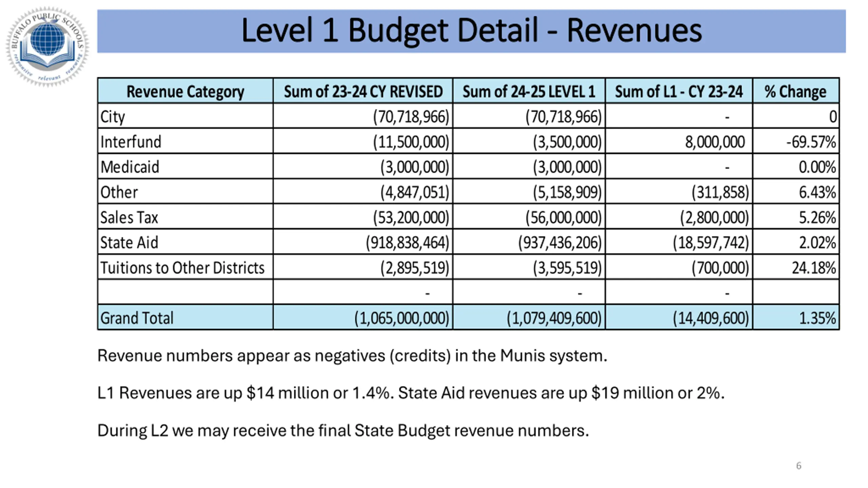Select the Sum of L1 - CY 23-24 header

pos(678,91)
